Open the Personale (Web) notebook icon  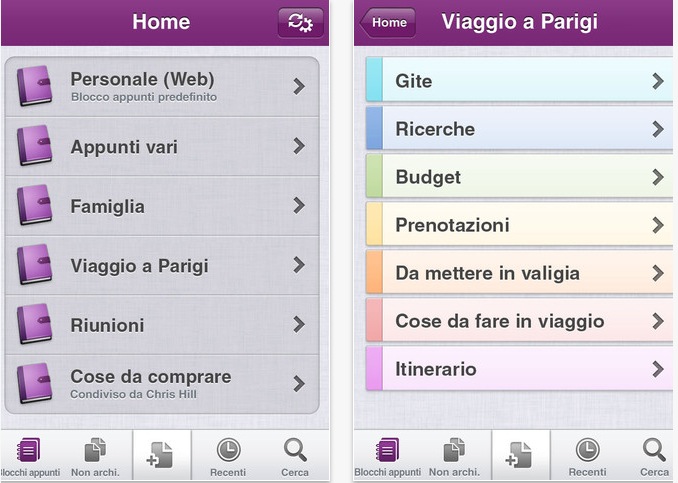tap(35, 86)
